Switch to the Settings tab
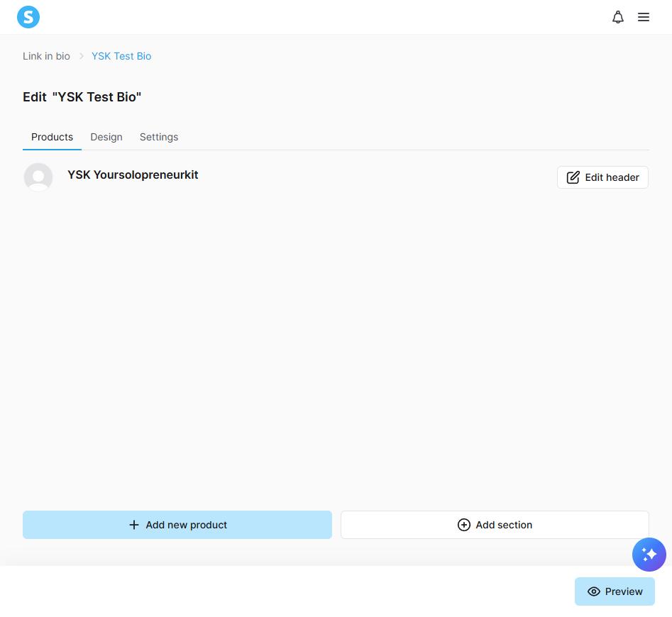This screenshot has height=617, width=672. tap(159, 137)
